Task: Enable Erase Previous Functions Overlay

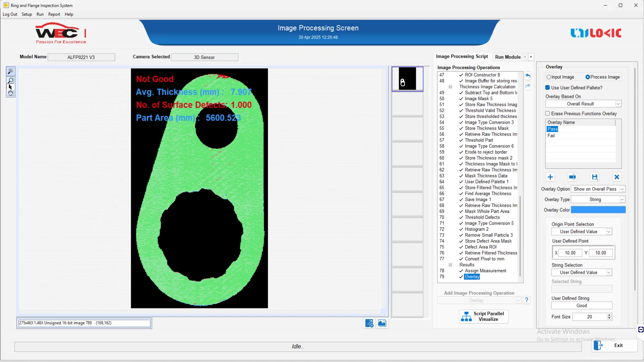Action: pos(547,114)
